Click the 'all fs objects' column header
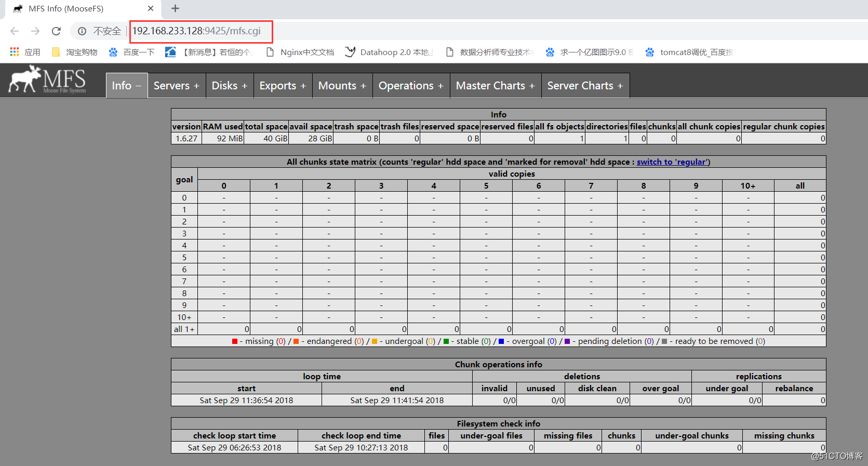The width and height of the screenshot is (868, 466). tap(560, 127)
